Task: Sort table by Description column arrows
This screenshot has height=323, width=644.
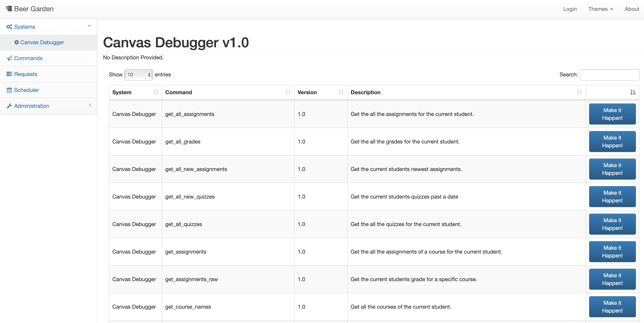Action: pos(579,92)
